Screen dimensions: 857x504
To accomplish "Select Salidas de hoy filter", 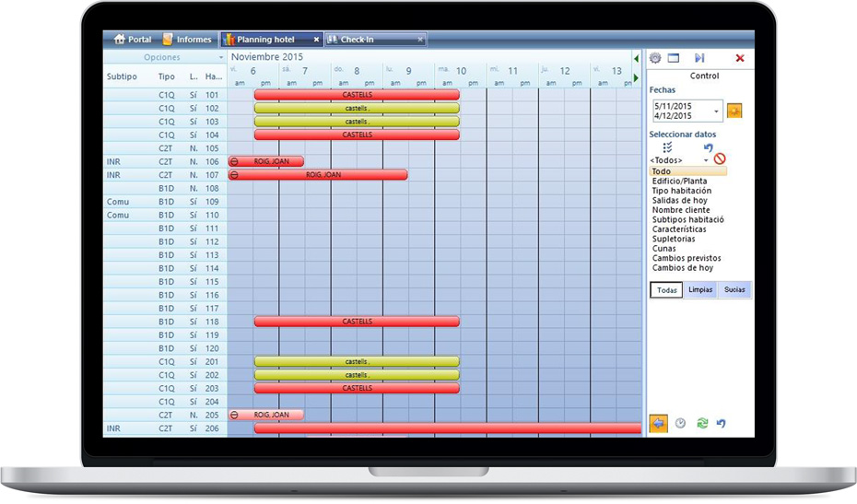I will point(679,200).
